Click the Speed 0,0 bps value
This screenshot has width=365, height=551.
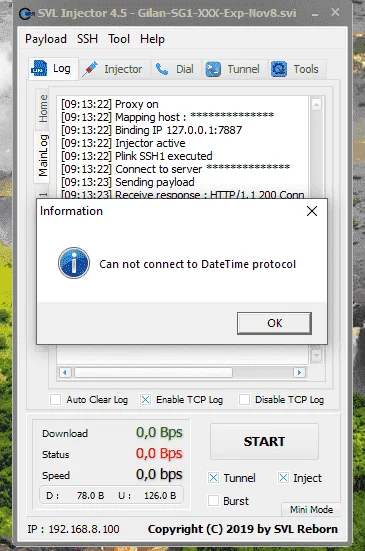point(159,474)
